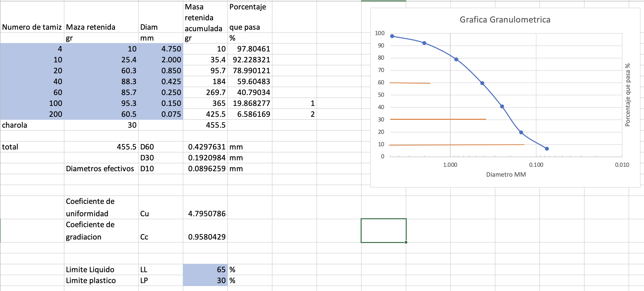
Task: Click the Diametro MM axis title
Action: coord(506,174)
